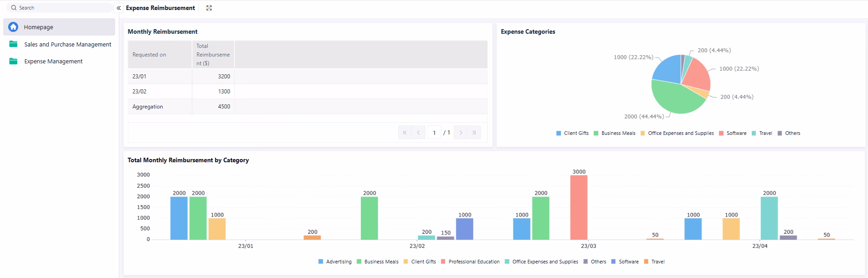Click the Sales and Purchase Management folder icon
This screenshot has width=868, height=278.
point(14,44)
